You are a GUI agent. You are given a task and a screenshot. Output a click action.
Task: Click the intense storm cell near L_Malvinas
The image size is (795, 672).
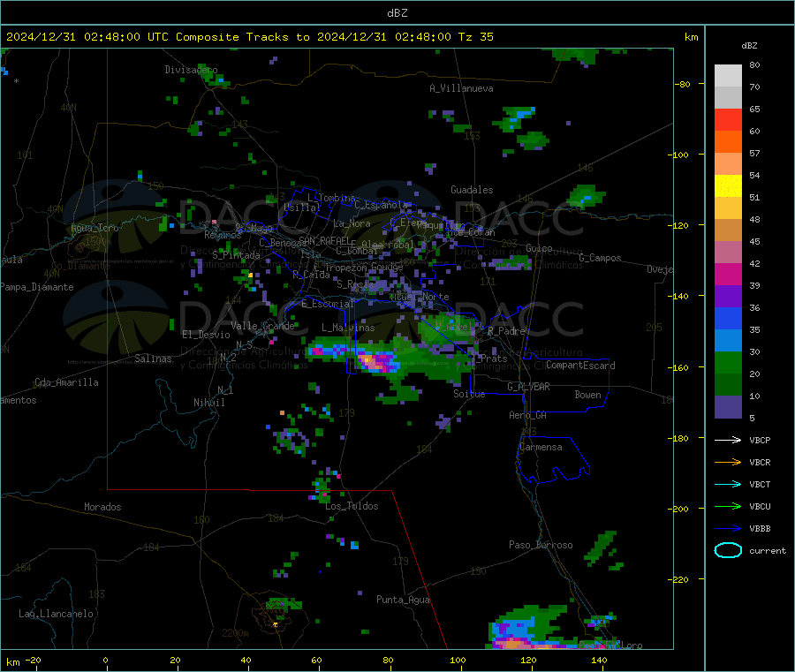coord(376,362)
